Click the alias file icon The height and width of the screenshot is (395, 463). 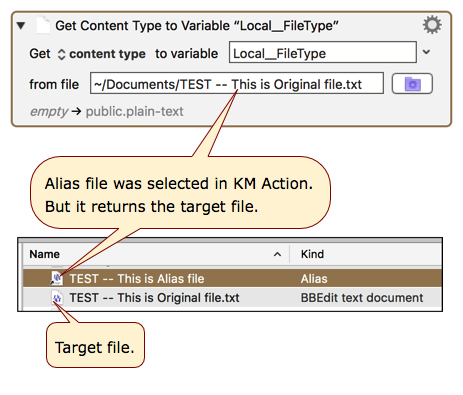pyautogui.click(x=57, y=278)
